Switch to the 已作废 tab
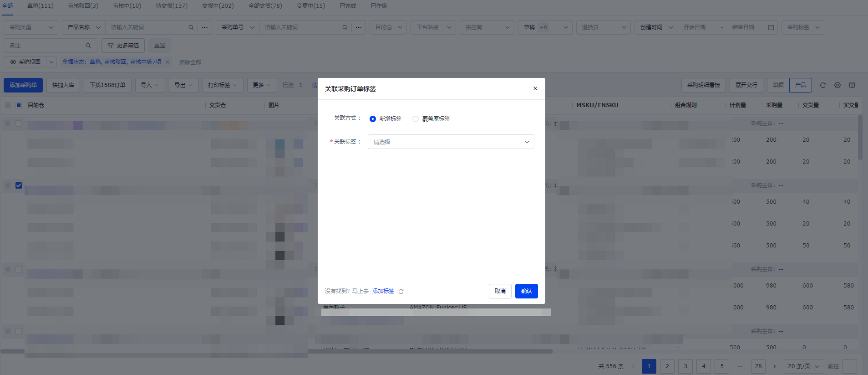 (x=379, y=6)
